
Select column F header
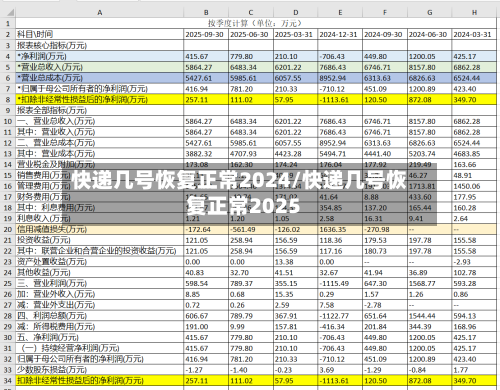(x=385, y=12)
